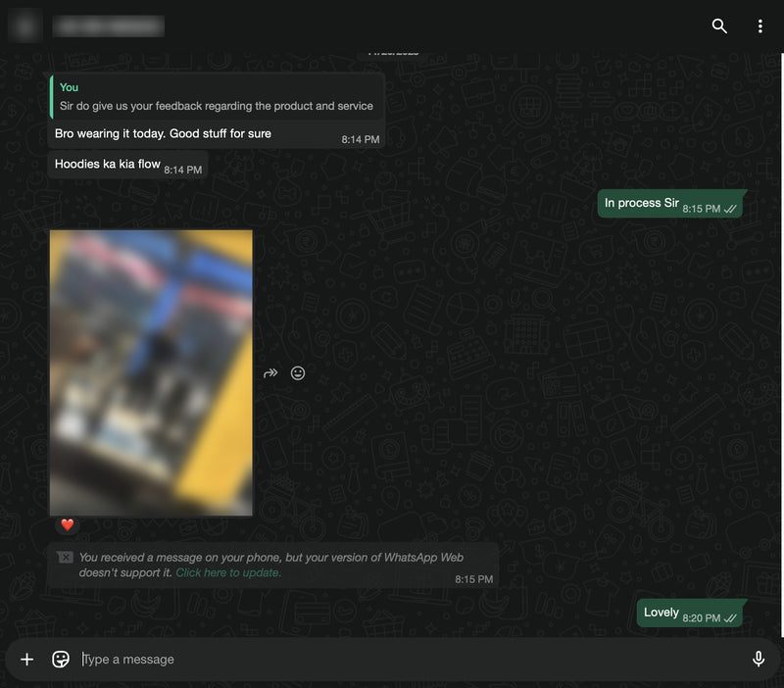Open the blurred photo thumbnail

coord(151,372)
